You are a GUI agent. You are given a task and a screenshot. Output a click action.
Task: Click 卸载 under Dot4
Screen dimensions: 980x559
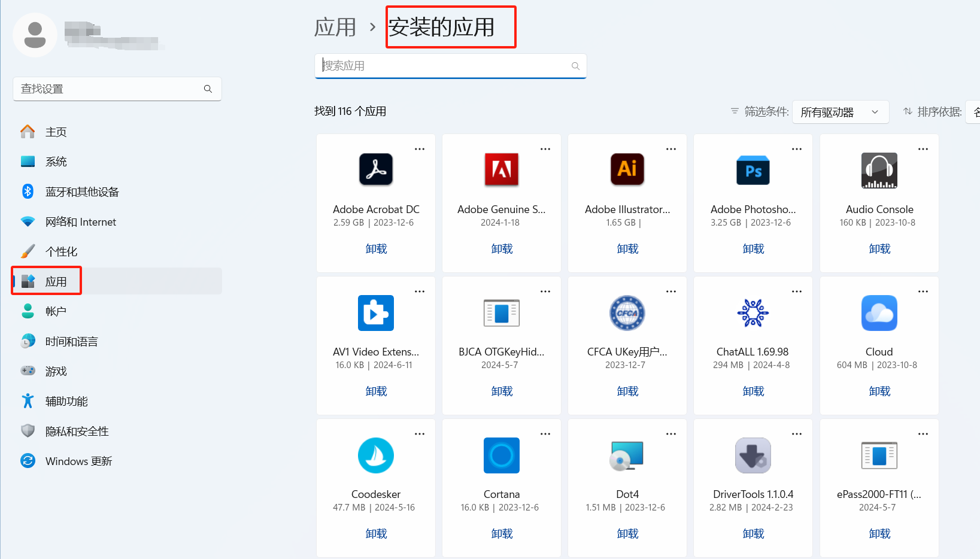click(627, 534)
